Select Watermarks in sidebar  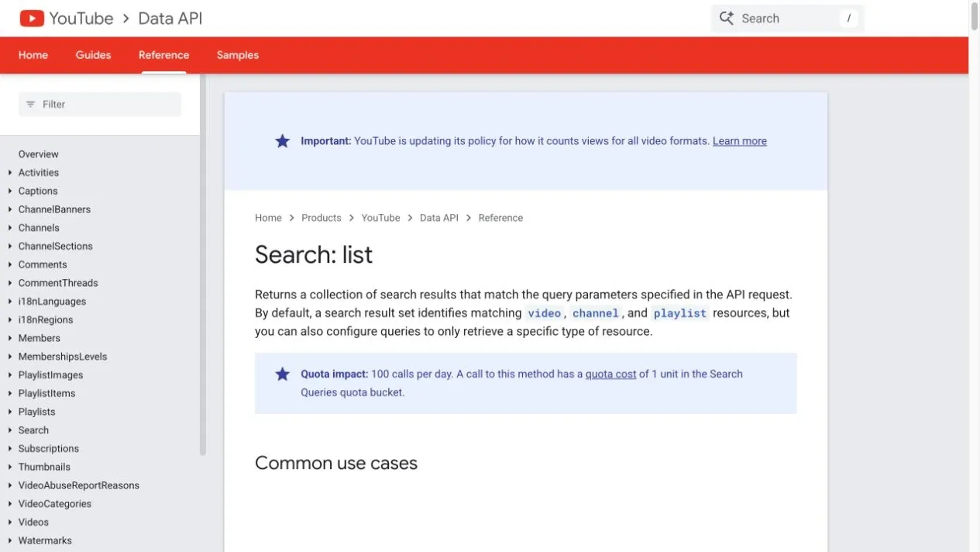click(45, 540)
